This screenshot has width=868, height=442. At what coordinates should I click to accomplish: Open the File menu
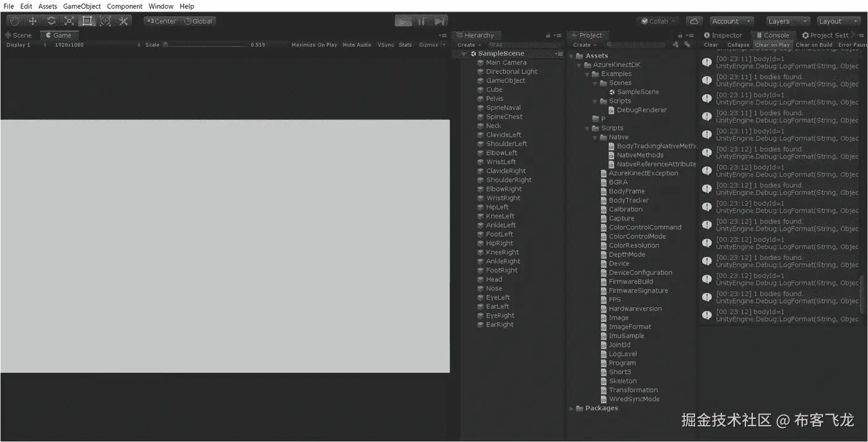8,6
